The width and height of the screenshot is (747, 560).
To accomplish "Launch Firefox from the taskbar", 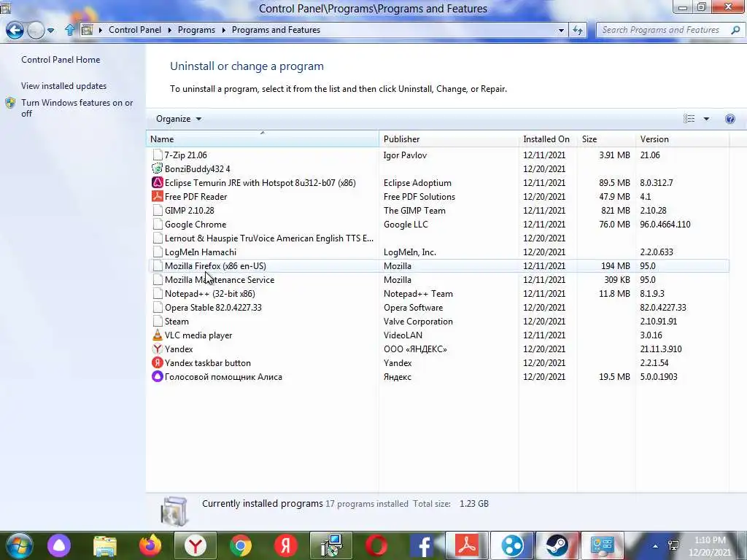I will pos(150,545).
